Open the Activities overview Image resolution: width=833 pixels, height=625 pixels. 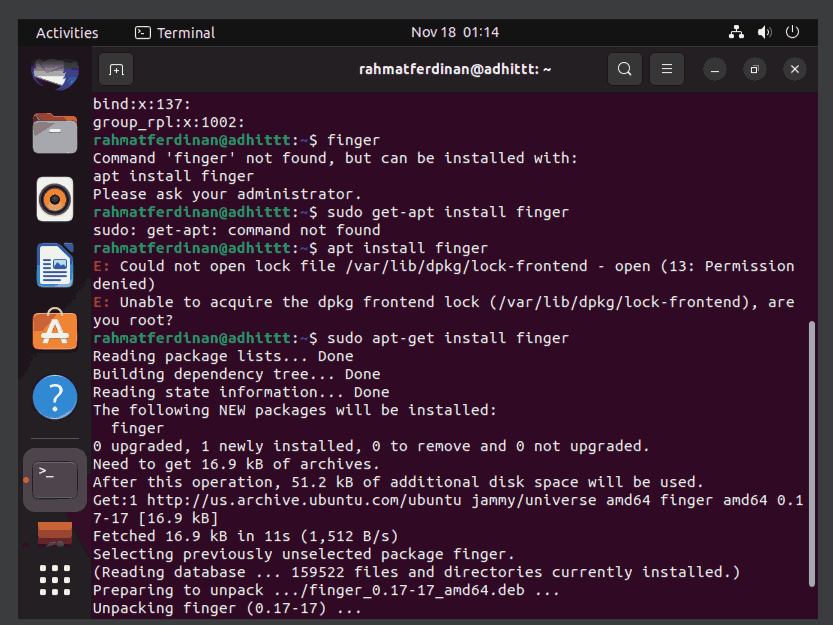[x=67, y=33]
